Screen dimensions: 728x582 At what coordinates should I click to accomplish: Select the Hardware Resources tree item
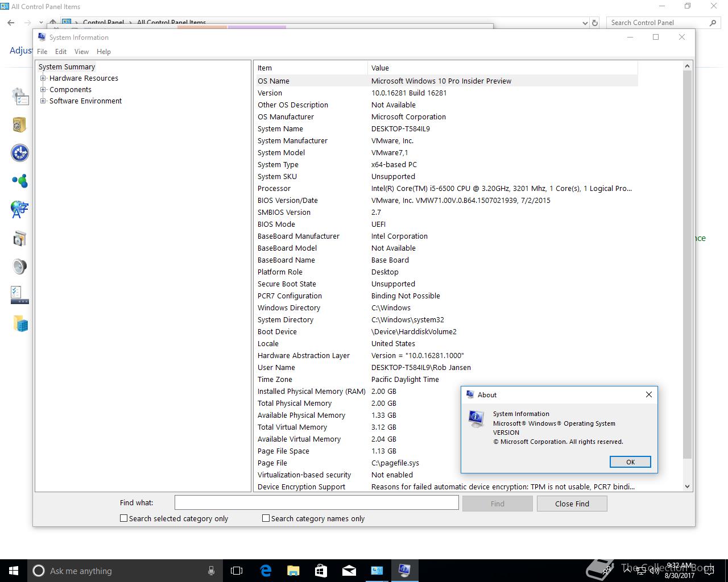click(84, 78)
